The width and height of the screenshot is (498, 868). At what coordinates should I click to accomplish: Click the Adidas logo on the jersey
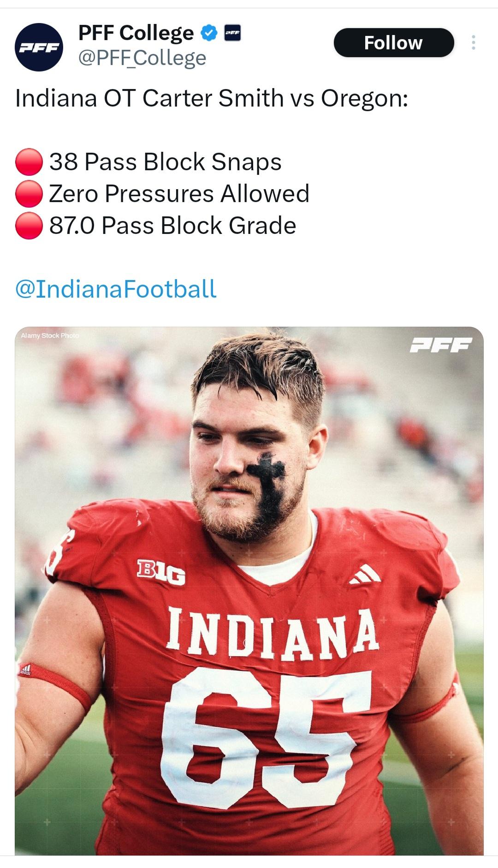point(366,574)
